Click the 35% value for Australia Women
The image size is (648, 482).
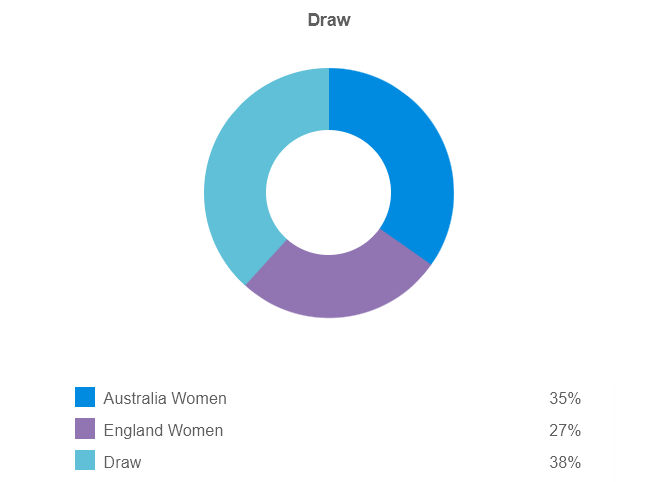pos(565,398)
